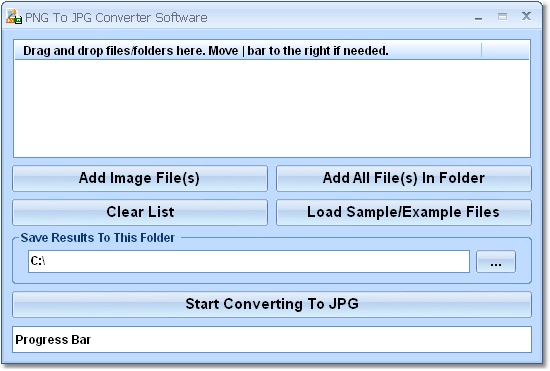Close the PNG To JPG Converter window
Viewport: 550px width, 371px height.
pos(526,16)
